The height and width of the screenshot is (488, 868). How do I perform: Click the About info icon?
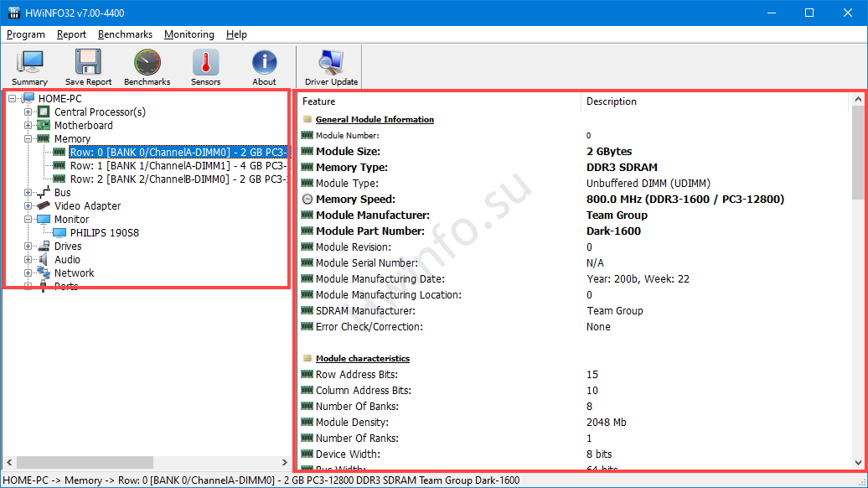[264, 67]
